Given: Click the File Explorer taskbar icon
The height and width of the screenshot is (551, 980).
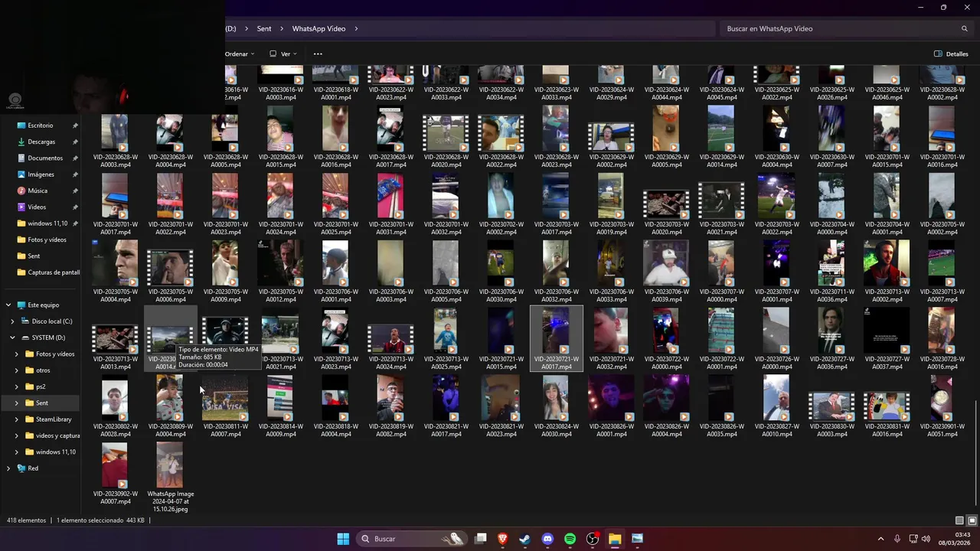Looking at the screenshot, I should pyautogui.click(x=615, y=539).
